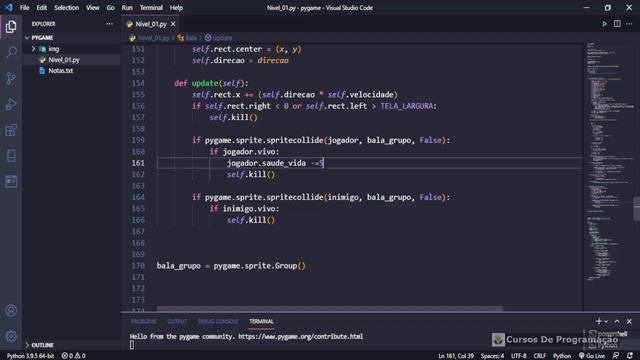Open the Run menu
The height and width of the screenshot is (360, 640).
(127, 8)
